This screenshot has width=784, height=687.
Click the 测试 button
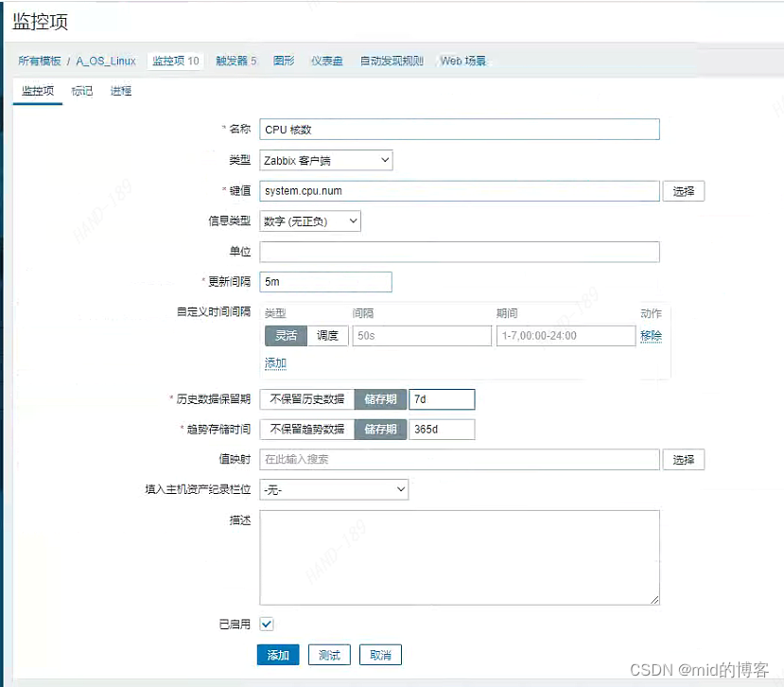(x=329, y=655)
